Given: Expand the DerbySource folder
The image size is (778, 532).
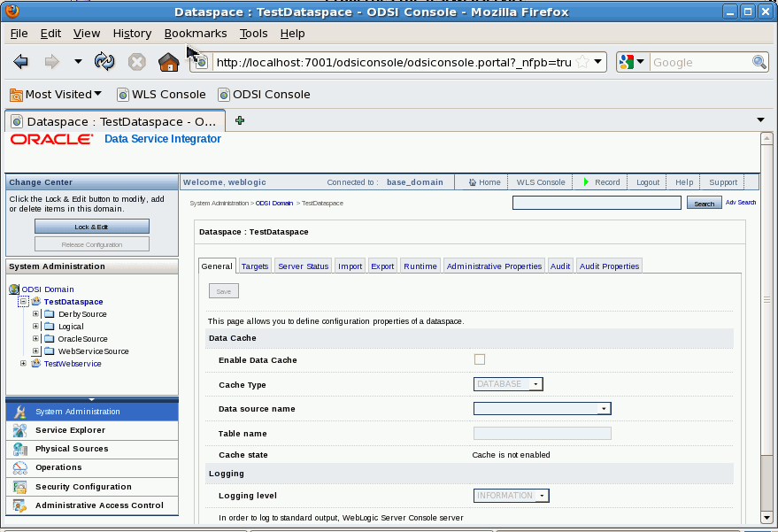Looking at the screenshot, I should point(35,313).
